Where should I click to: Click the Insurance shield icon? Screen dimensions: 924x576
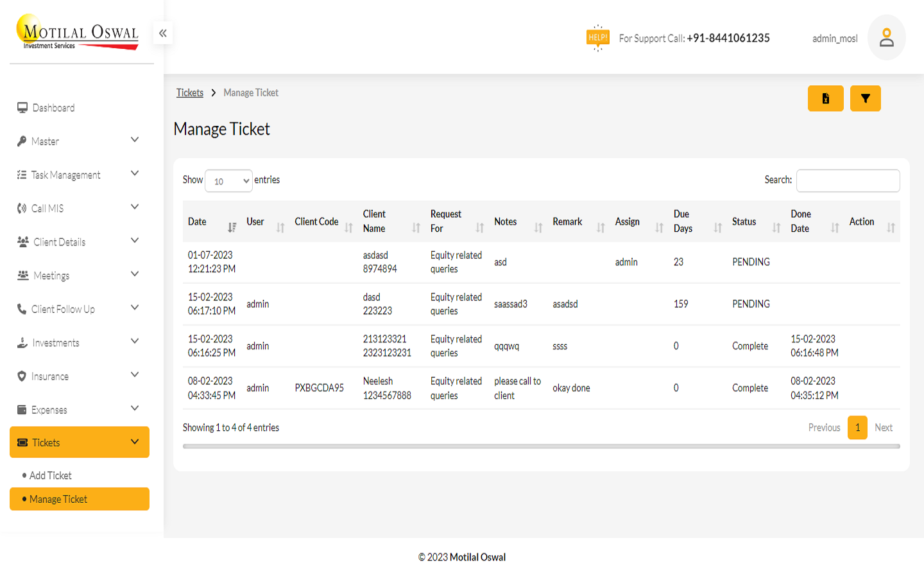click(x=22, y=376)
